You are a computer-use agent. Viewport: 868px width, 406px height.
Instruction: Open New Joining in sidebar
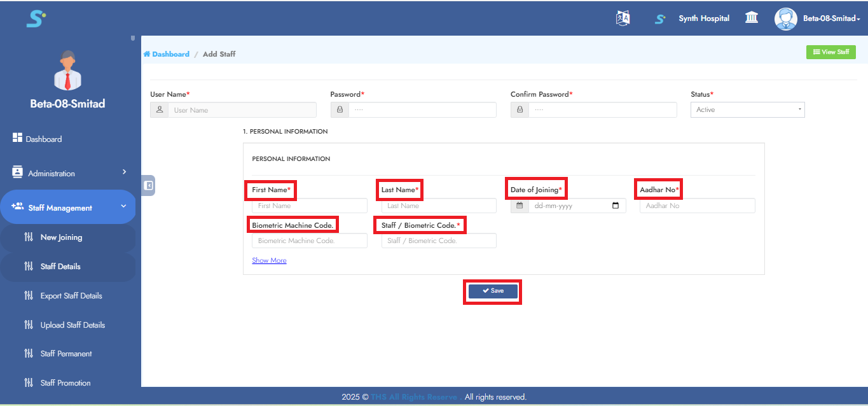point(61,237)
